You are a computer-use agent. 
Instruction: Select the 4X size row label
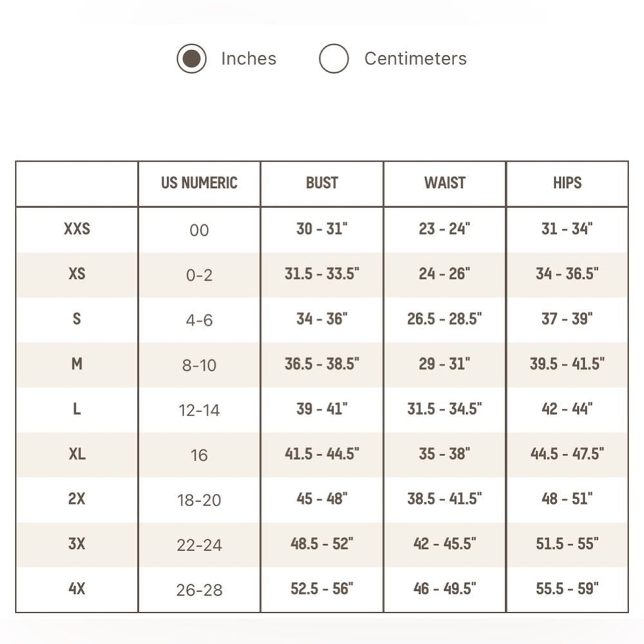point(77,589)
